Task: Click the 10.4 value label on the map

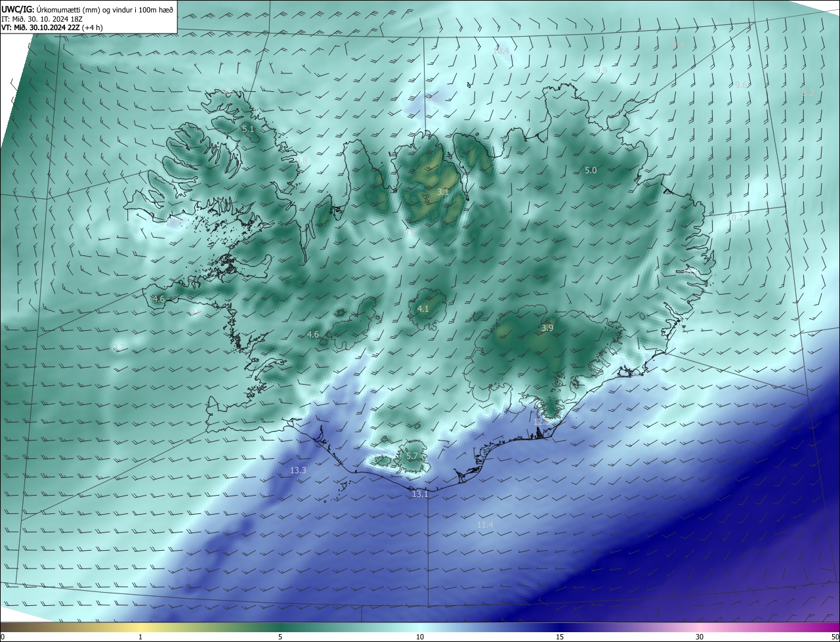Action: point(501,51)
